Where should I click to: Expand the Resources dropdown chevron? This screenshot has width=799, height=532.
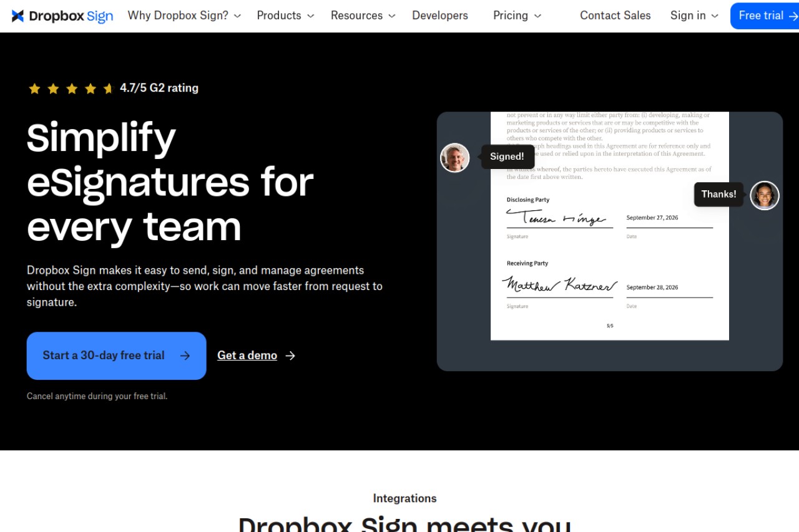(x=392, y=16)
